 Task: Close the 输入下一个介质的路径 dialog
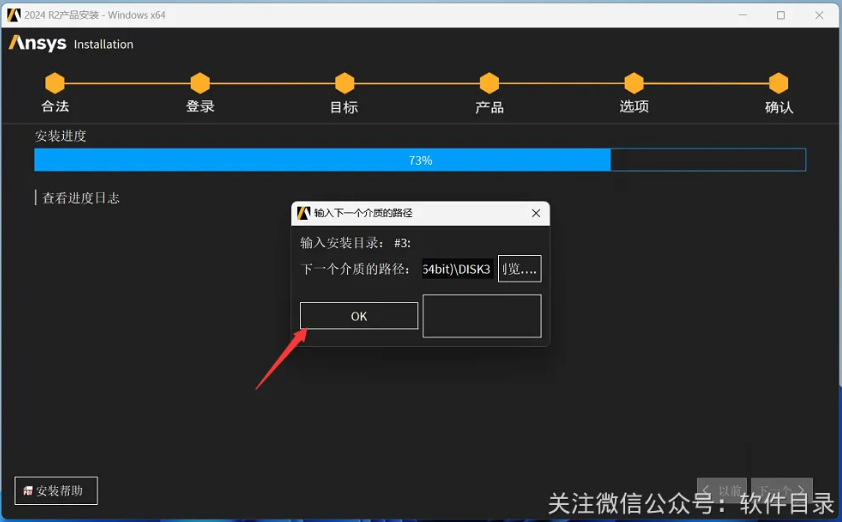click(x=536, y=213)
